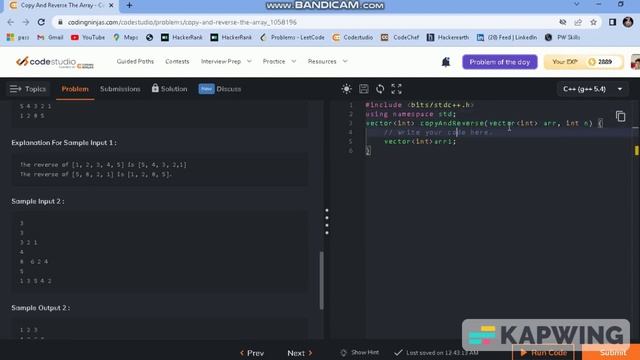Toggle the editor light/dark theme sun icon
Viewport: 640px width, 360px height.
pos(346,89)
